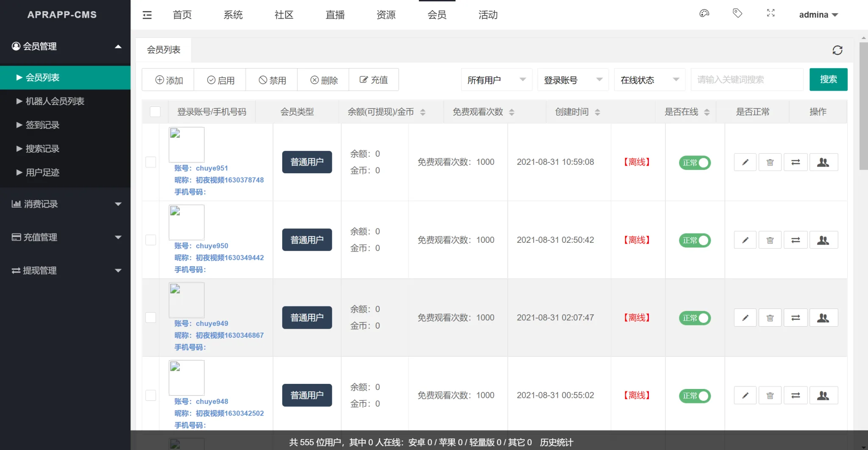Click the sidebar collapse menu icon
This screenshot has width=868, height=450.
[x=147, y=15]
